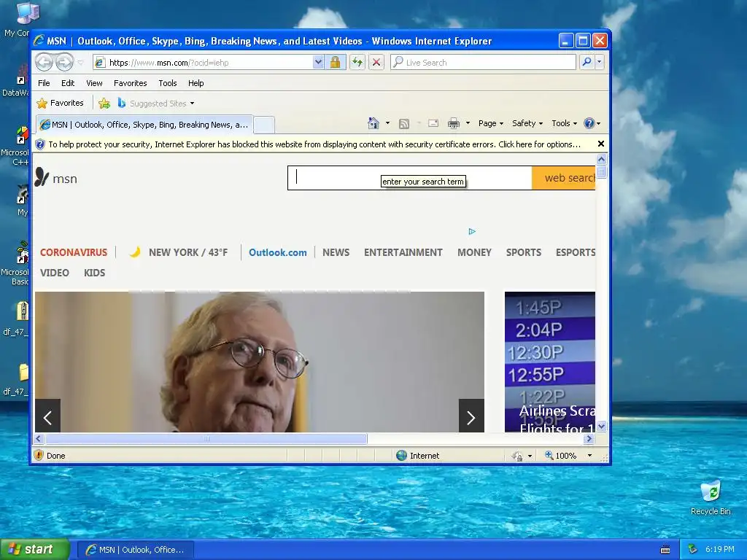Open the ENTERTAINMENT section link
747x560 pixels.
coord(403,252)
